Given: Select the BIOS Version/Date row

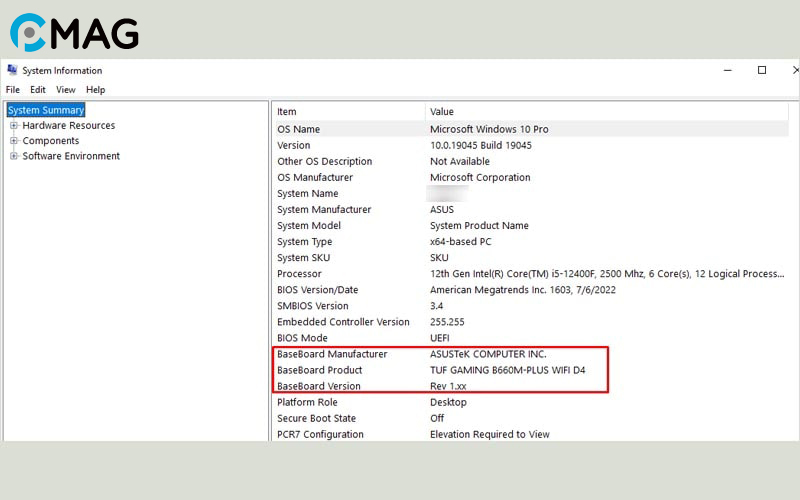Looking at the screenshot, I should click(317, 290).
